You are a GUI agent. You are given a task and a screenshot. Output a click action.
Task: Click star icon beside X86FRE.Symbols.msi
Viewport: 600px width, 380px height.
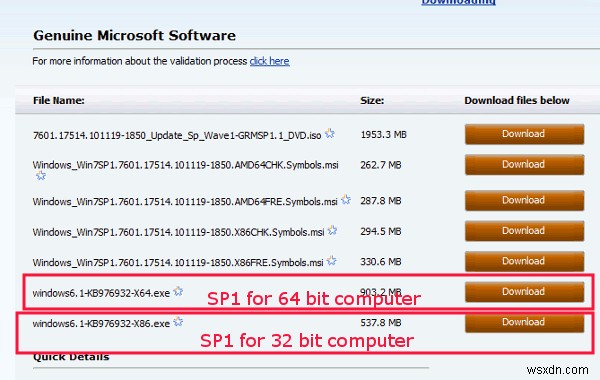(x=331, y=261)
